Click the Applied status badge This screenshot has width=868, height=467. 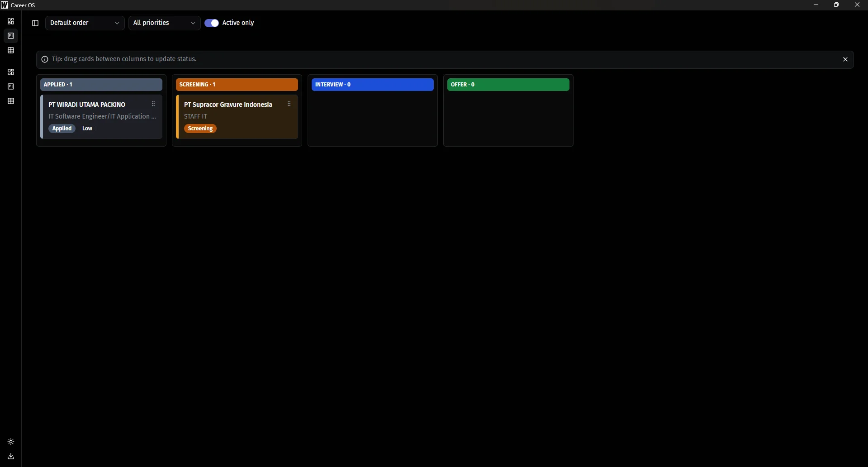62,129
